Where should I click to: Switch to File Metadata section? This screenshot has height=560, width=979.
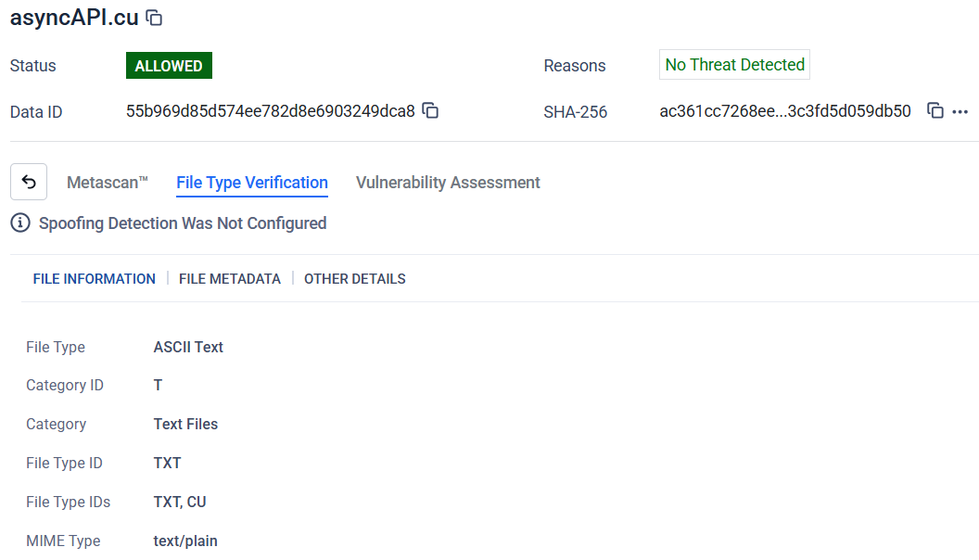coord(230,279)
